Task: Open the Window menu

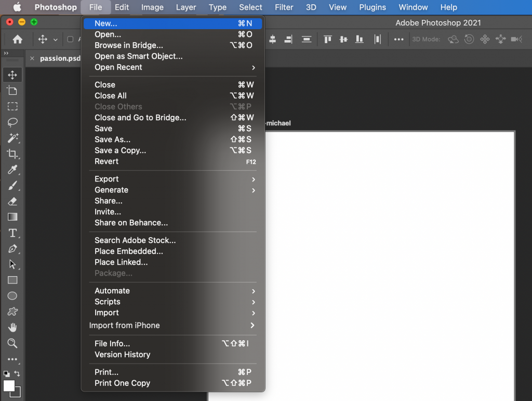Action: [x=413, y=7]
